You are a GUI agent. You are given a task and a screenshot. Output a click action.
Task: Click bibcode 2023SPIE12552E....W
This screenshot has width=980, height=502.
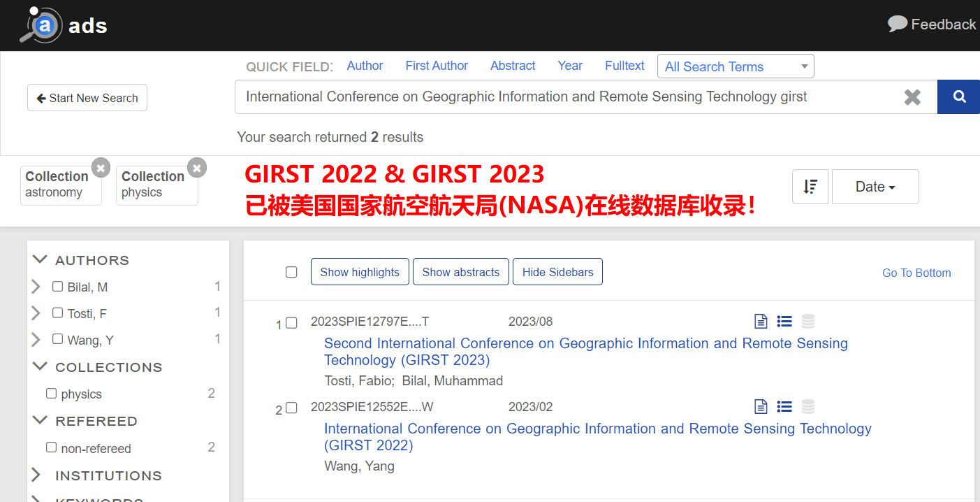pos(372,407)
